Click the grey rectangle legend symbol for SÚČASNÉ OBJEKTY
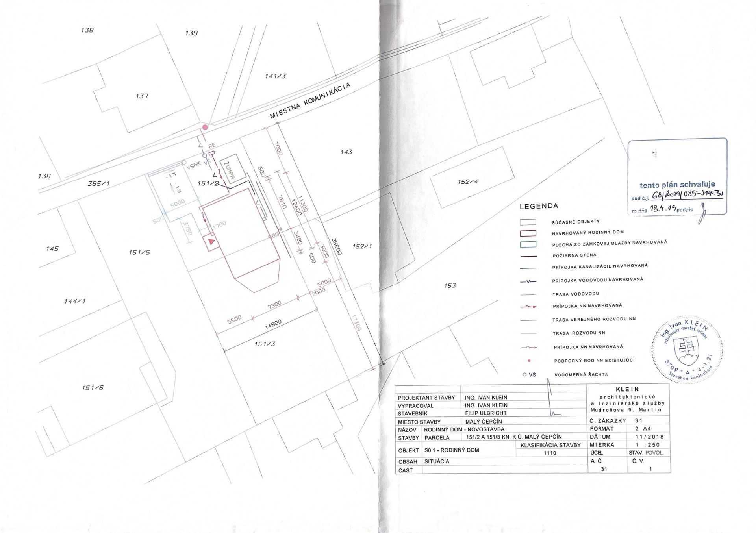The width and height of the screenshot is (756, 533). tap(528, 222)
